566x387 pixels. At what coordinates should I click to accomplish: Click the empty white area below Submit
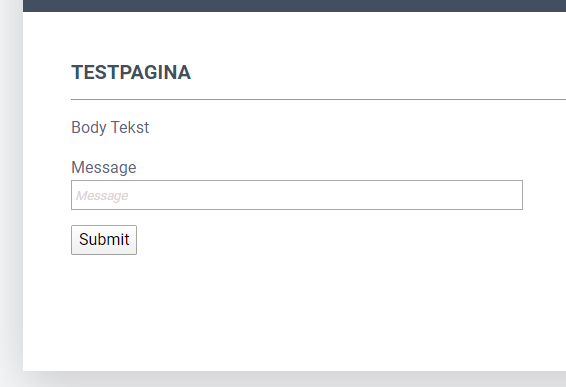click(294, 310)
